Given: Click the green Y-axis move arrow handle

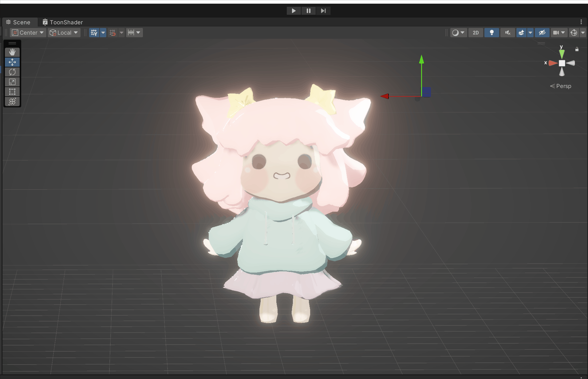Looking at the screenshot, I should click(x=421, y=59).
